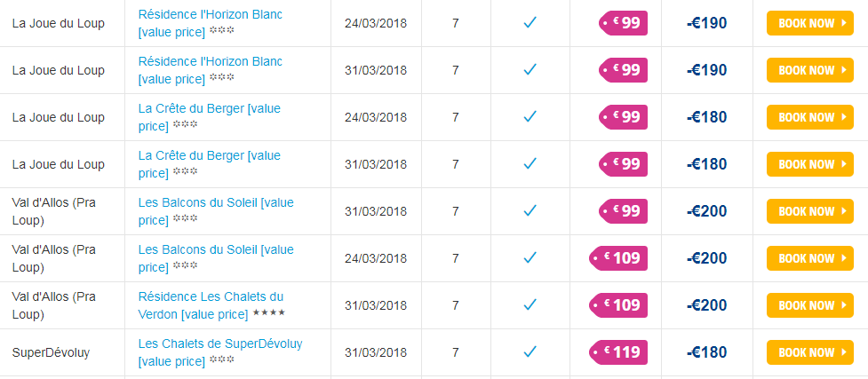This screenshot has height=379, width=868.
Task: Click checkmark in La Crête du Berger 24/03/2018 row
Action: click(530, 117)
